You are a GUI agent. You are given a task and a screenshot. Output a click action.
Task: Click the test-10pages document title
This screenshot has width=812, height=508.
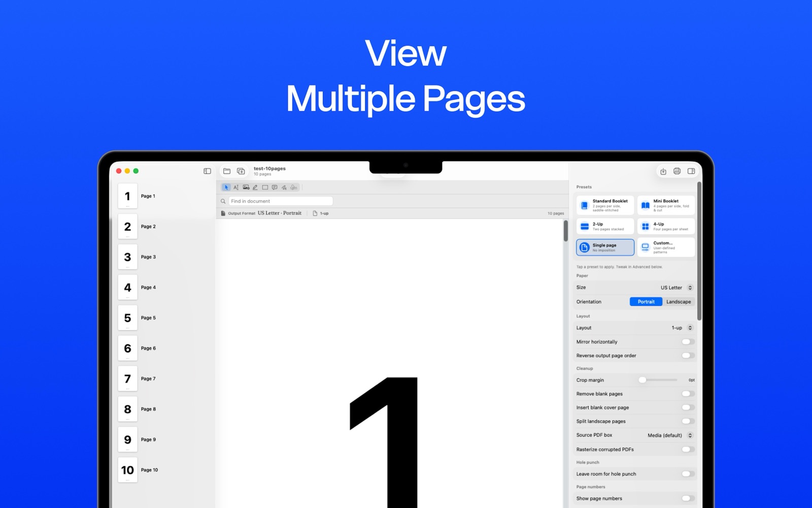tap(269, 169)
